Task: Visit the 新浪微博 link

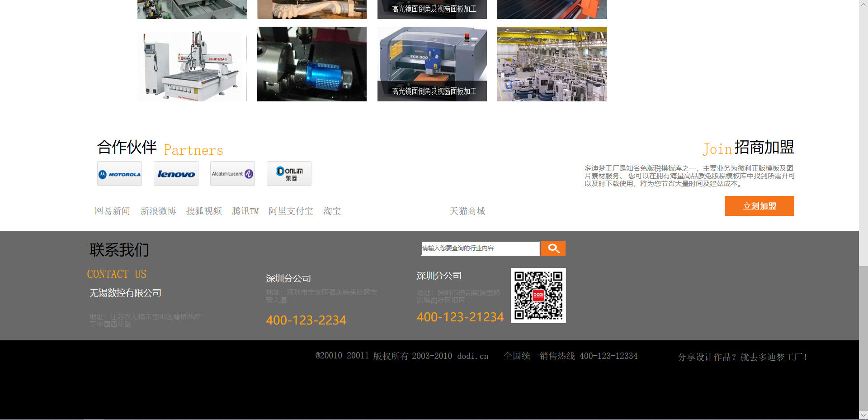Action: point(158,211)
